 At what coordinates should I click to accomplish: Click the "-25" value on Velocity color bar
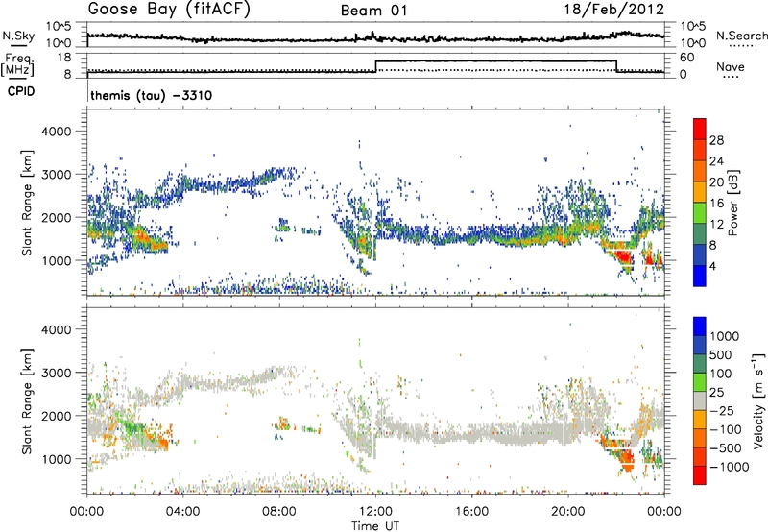(x=722, y=410)
